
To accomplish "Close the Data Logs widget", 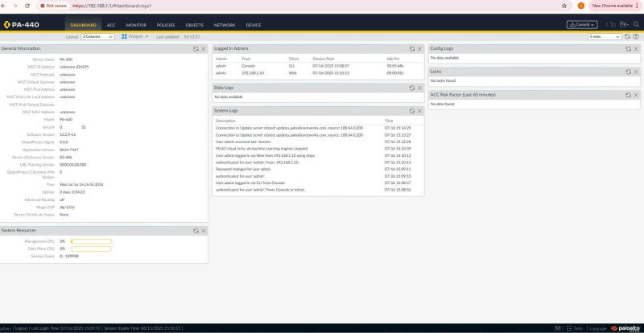I will [419, 88].
